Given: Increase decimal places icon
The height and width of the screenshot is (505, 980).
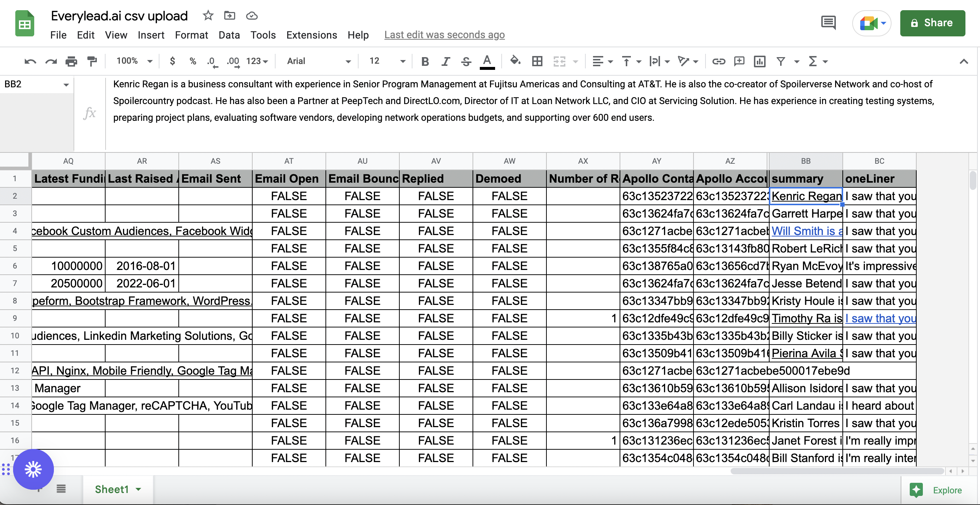Looking at the screenshot, I should coord(233,61).
